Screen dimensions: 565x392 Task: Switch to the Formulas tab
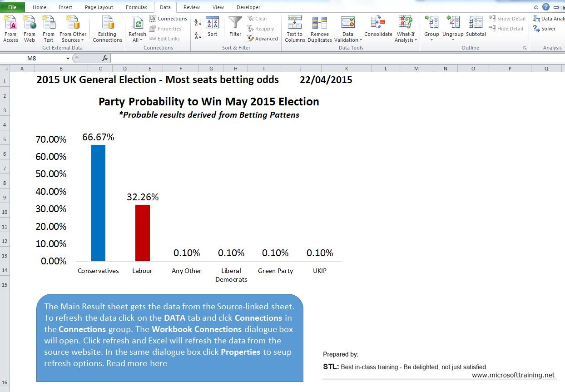click(136, 7)
